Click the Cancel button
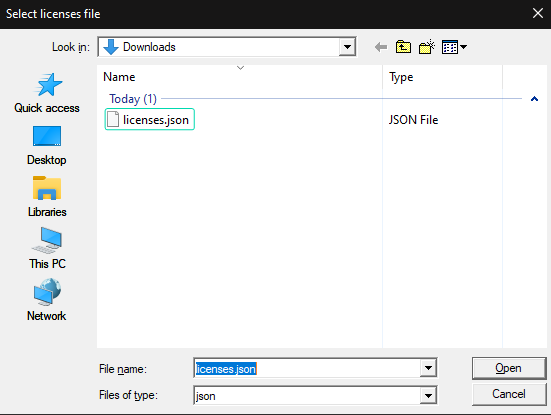 coord(509,394)
